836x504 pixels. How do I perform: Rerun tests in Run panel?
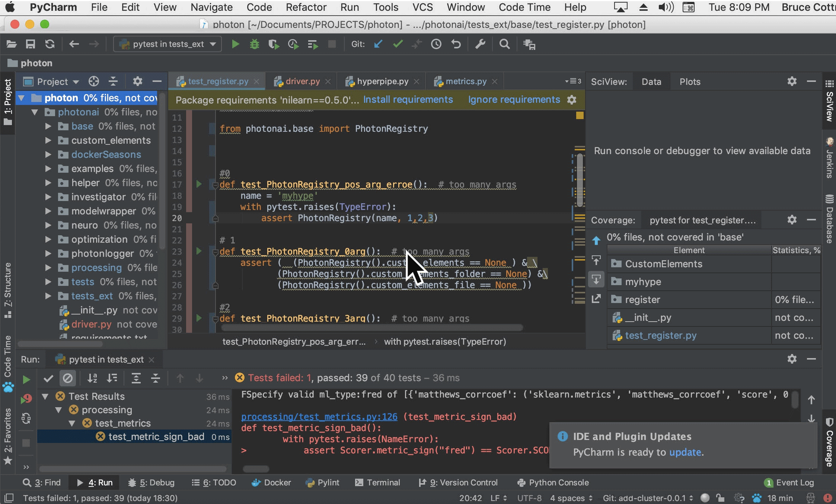point(26,379)
